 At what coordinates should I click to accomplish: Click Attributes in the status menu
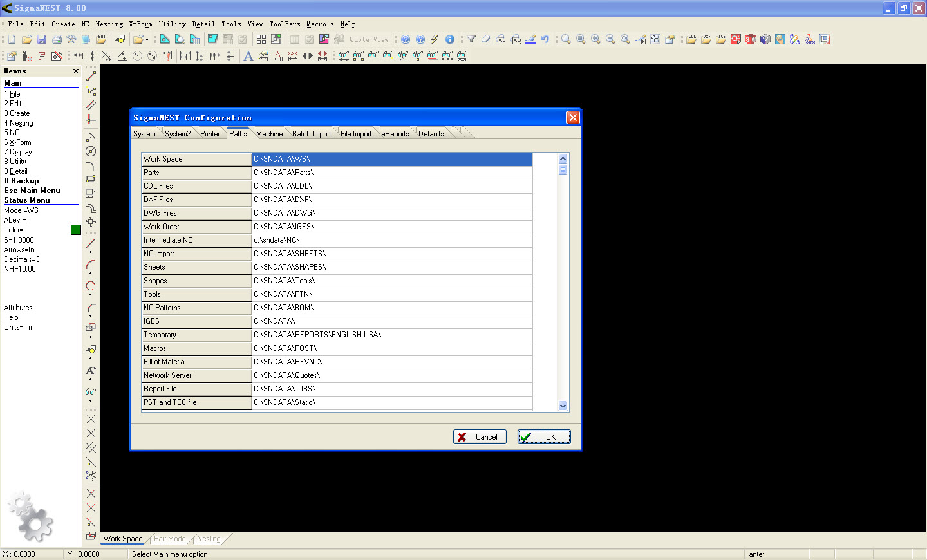(18, 308)
